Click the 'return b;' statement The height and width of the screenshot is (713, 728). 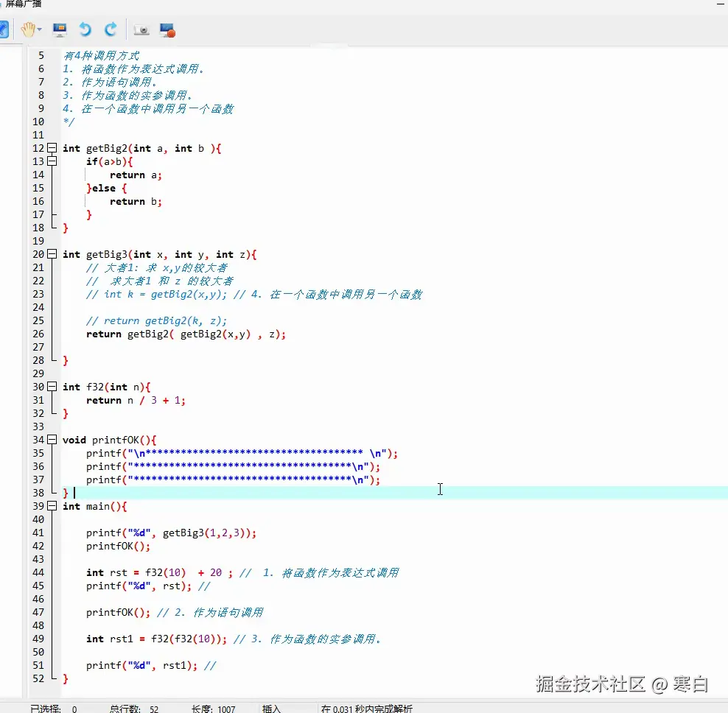tap(136, 202)
